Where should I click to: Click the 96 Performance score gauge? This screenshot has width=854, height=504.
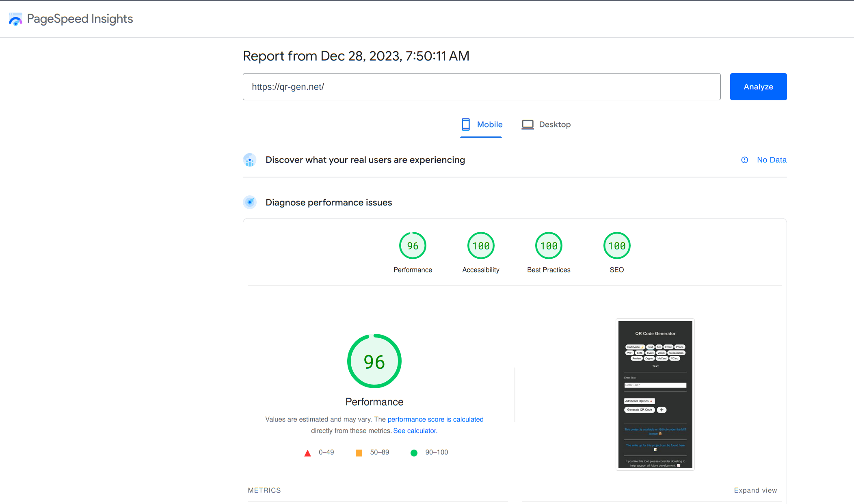413,246
